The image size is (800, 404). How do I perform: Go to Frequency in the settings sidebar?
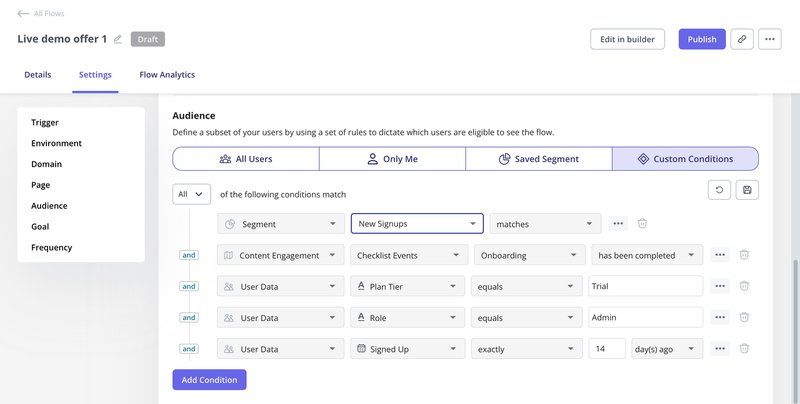click(52, 247)
